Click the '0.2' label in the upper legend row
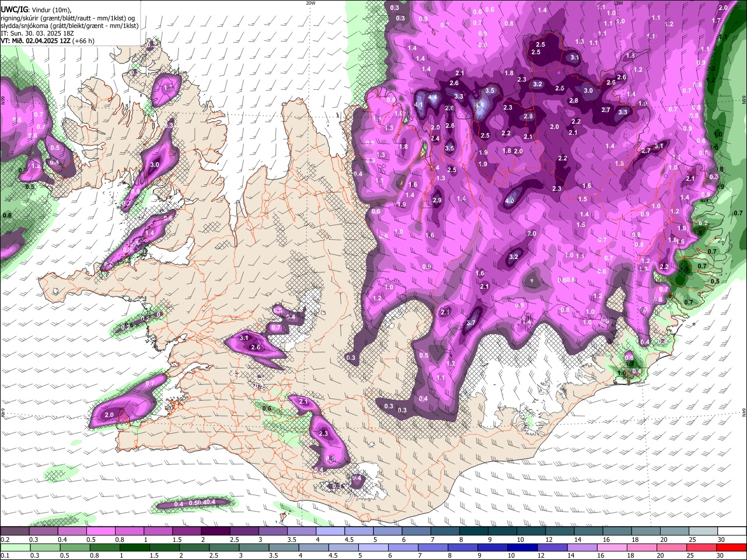The image size is (747, 560). (5, 540)
